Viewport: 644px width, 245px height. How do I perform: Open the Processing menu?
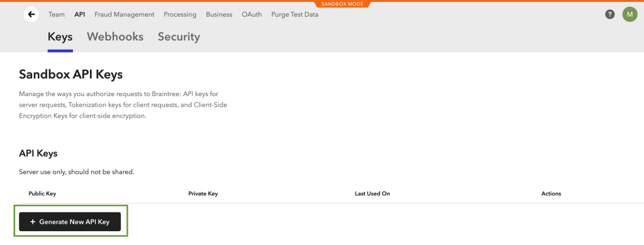180,14
